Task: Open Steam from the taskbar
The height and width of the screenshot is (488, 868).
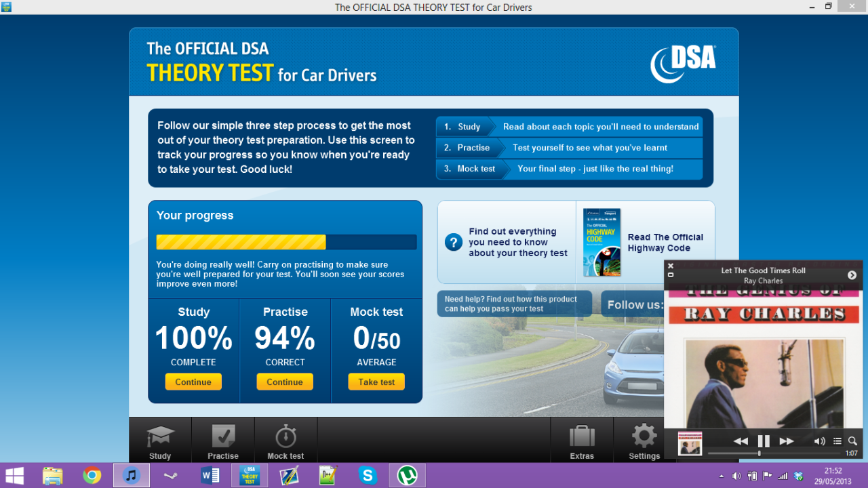Action: tap(171, 475)
